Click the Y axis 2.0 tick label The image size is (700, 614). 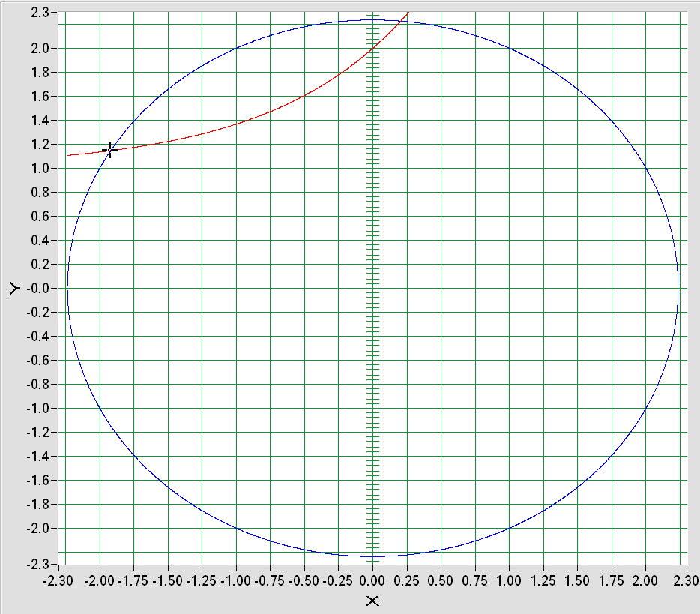[x=40, y=48]
